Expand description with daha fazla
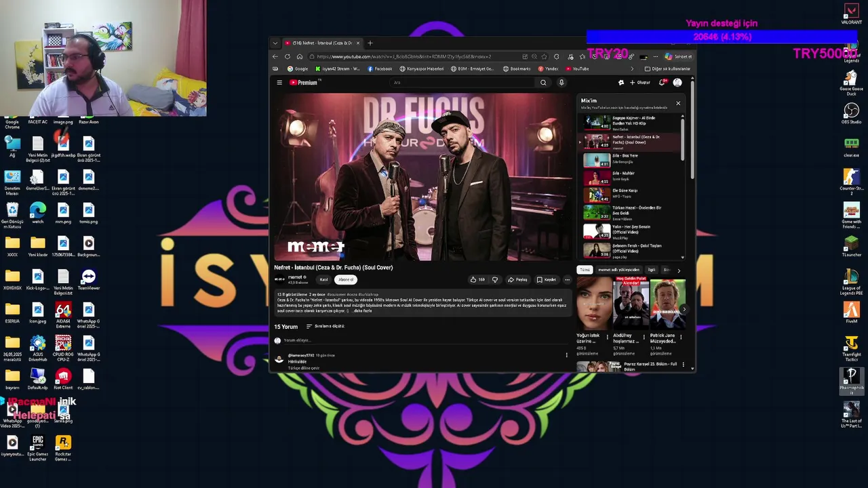868x488 pixels. coord(363,311)
